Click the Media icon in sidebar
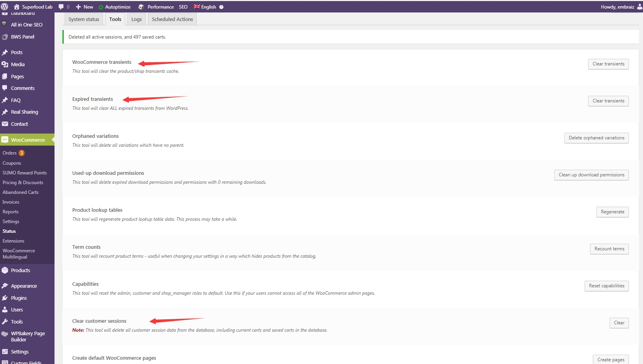This screenshot has height=364, width=643. click(x=5, y=64)
